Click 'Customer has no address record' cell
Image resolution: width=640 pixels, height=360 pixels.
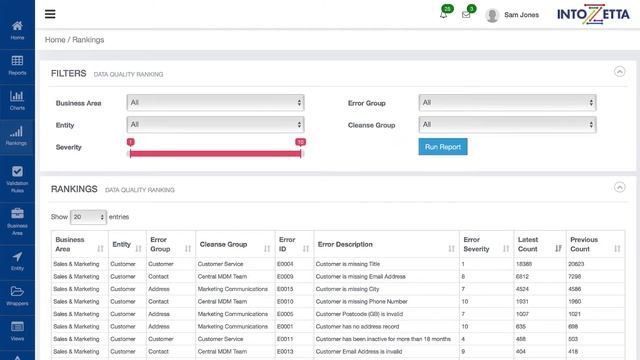click(x=357, y=327)
